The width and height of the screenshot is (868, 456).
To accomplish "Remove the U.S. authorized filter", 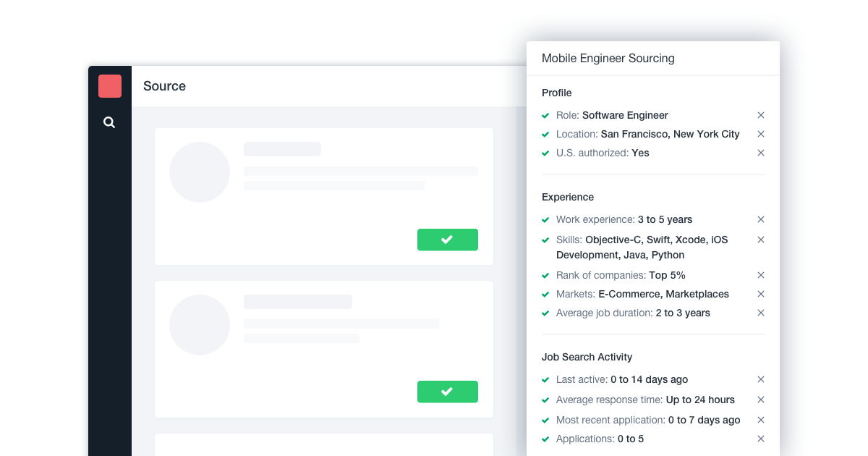I will [760, 153].
